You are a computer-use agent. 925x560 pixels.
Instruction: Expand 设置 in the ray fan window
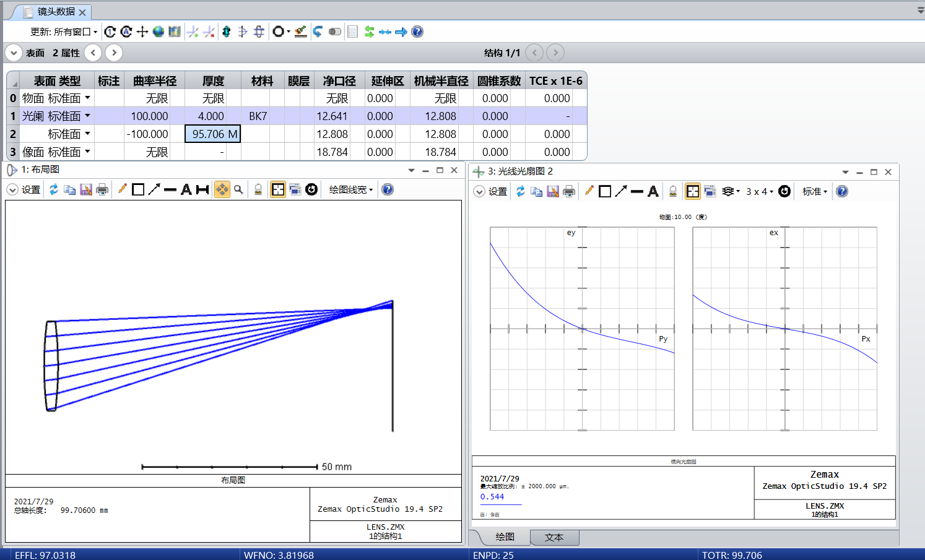tap(490, 192)
